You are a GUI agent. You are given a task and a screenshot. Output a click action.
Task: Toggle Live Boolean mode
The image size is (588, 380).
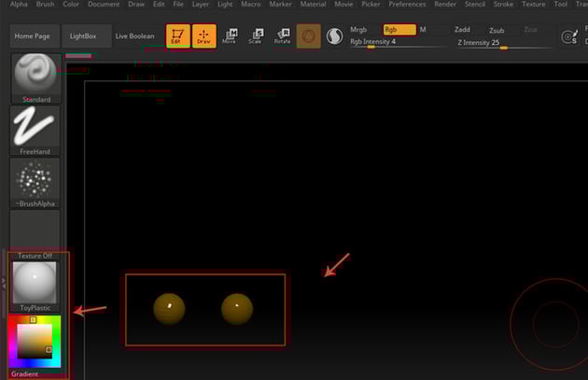[135, 36]
